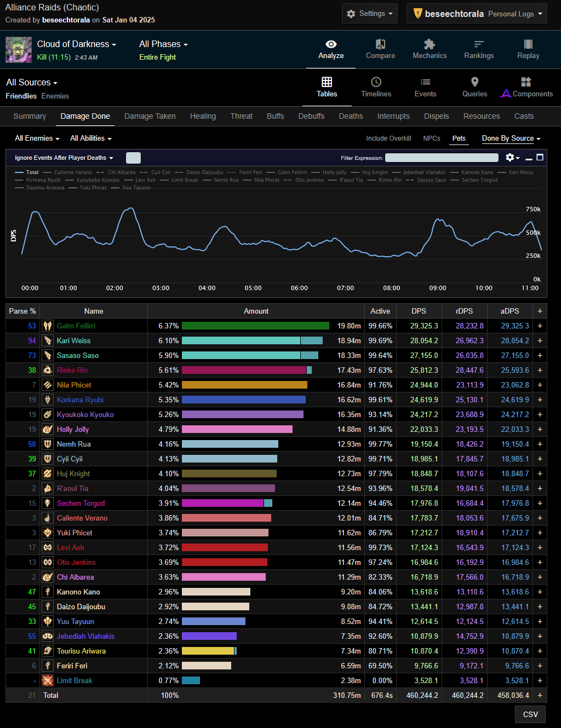Expand Galm Fellirri row with plus
This screenshot has width=561, height=728.
pos(540,326)
